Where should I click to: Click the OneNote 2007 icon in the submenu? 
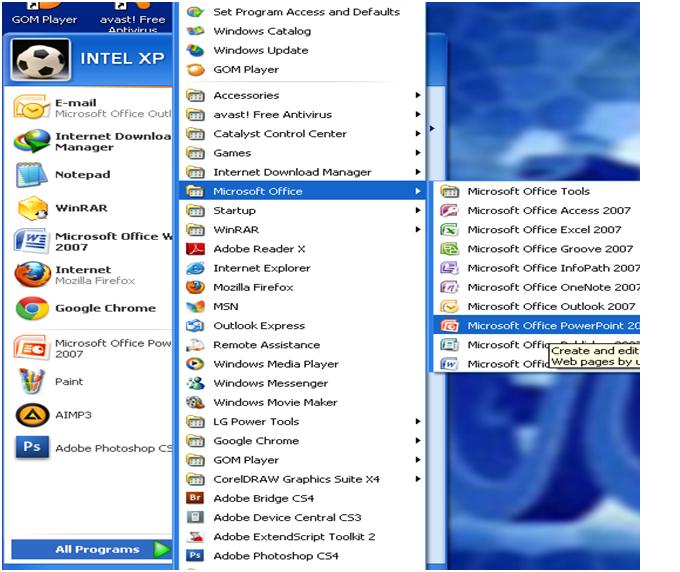pyautogui.click(x=449, y=287)
